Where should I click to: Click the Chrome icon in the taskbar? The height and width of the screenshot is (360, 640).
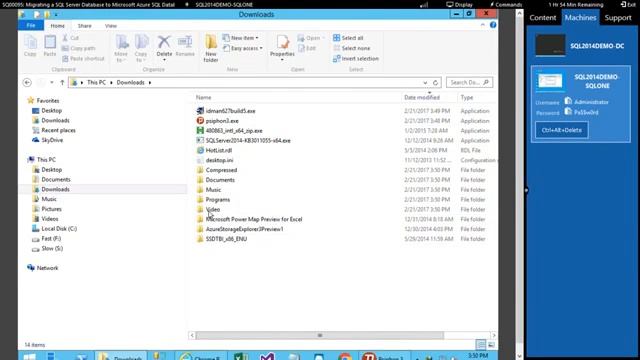(x=345, y=357)
